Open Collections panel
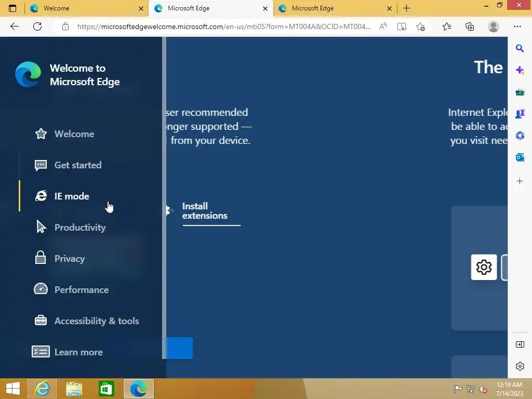 470,26
